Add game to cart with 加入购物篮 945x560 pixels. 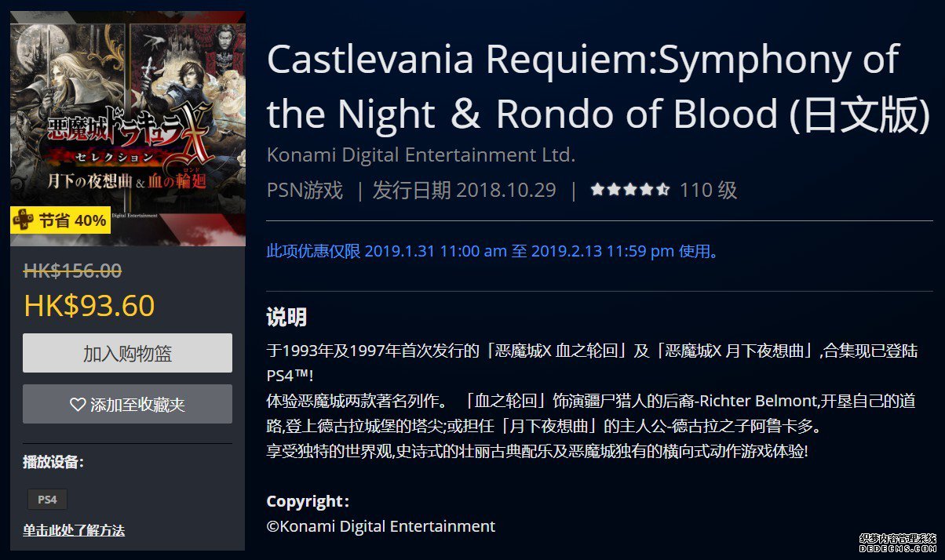pyautogui.click(x=127, y=353)
